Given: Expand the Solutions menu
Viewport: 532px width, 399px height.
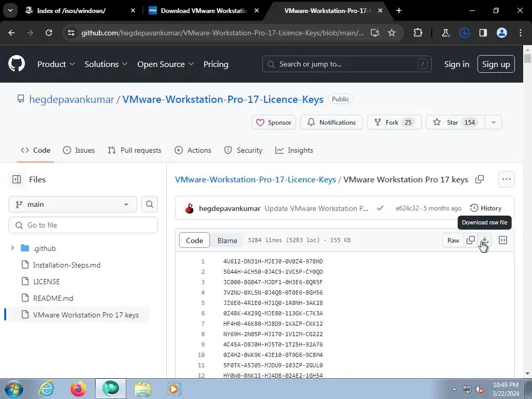Looking at the screenshot, I should (106, 64).
